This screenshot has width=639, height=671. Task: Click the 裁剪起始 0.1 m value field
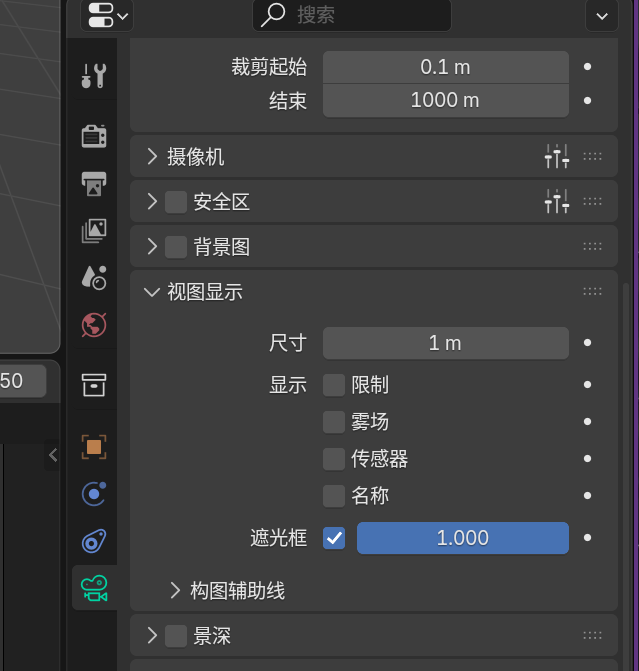click(x=445, y=68)
